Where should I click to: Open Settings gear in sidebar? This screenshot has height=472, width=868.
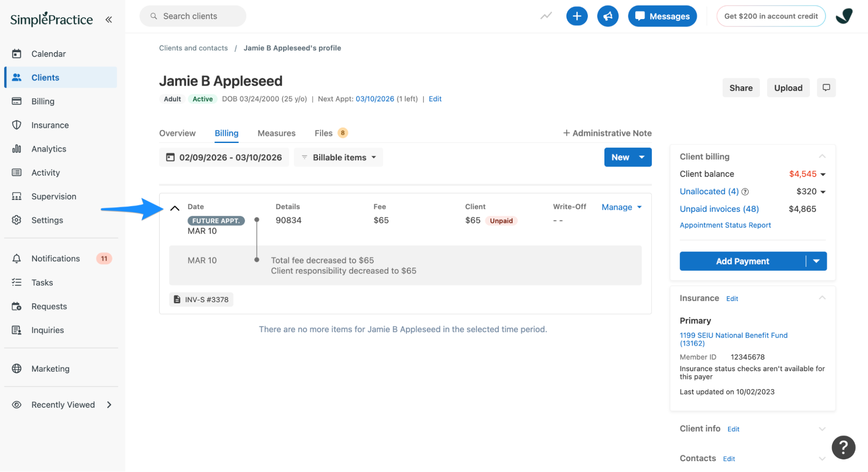pos(17,220)
